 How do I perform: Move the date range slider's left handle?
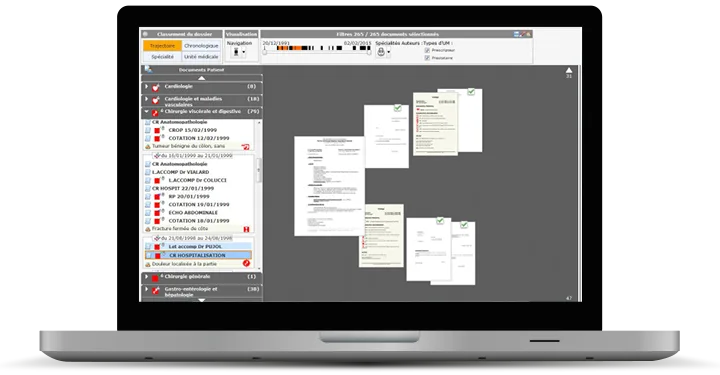coord(264,52)
